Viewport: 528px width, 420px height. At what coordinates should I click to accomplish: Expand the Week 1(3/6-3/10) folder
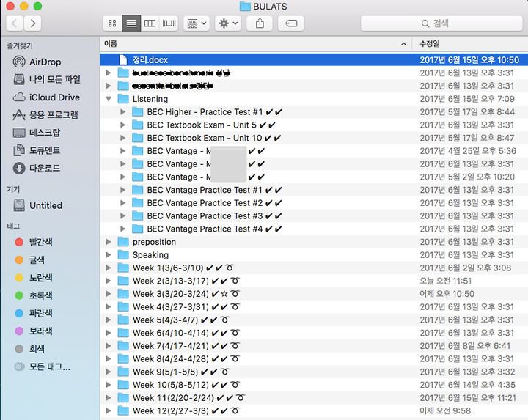109,268
